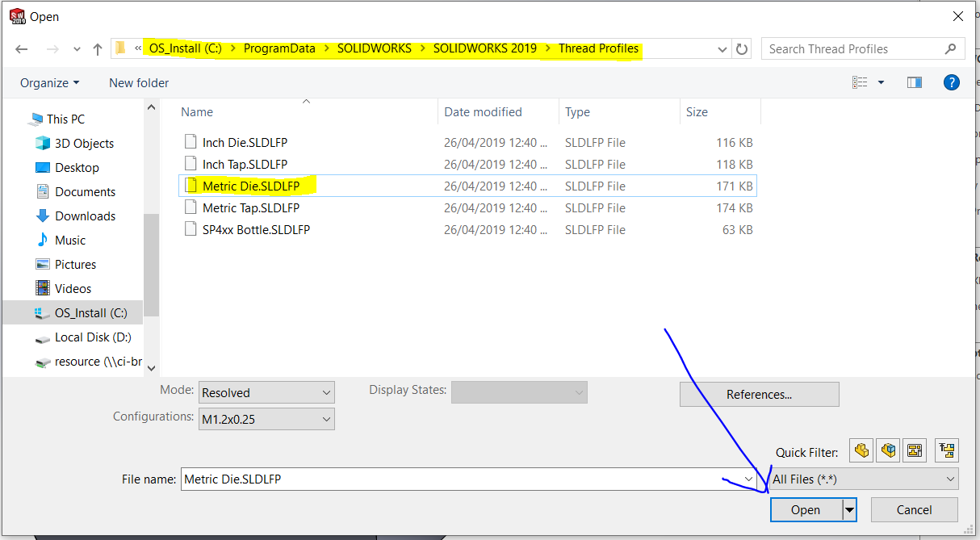Image resolution: width=980 pixels, height=540 pixels.
Task: Jump to ProgramData in the address path
Action: 279,48
